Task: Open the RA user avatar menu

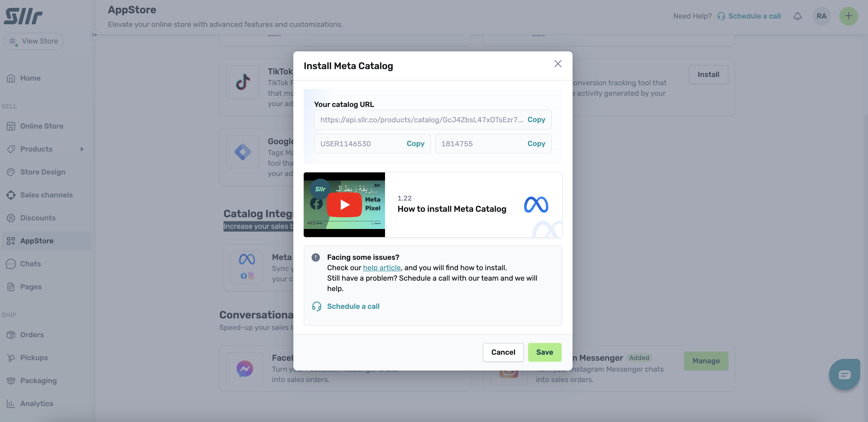Action: [x=821, y=16]
